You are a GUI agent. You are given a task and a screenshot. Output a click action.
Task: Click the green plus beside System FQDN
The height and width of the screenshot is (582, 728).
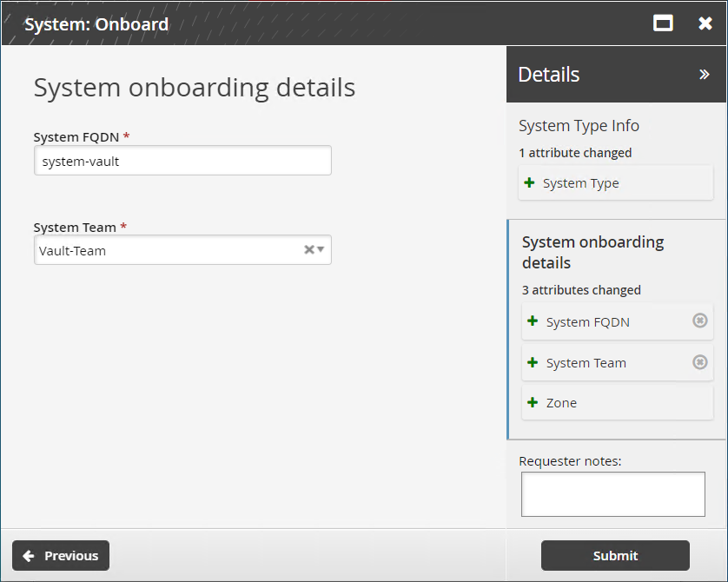coord(533,321)
